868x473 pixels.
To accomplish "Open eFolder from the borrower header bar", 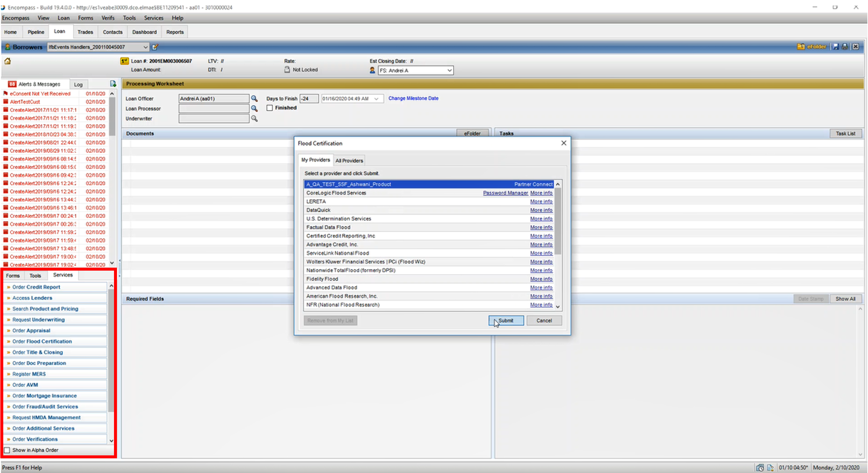I will (x=812, y=47).
